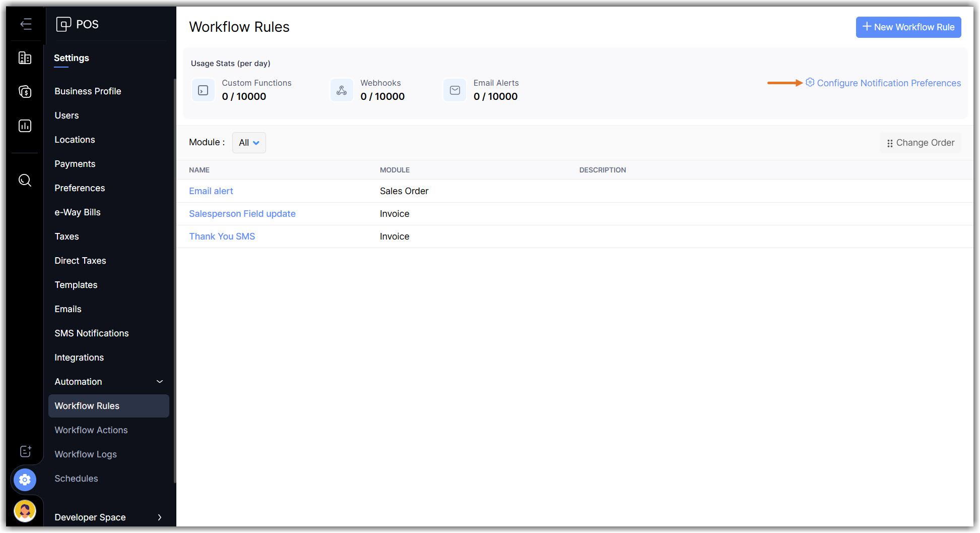The image size is (980, 533).
Task: Go to SMS Notifications settings
Action: [92, 333]
